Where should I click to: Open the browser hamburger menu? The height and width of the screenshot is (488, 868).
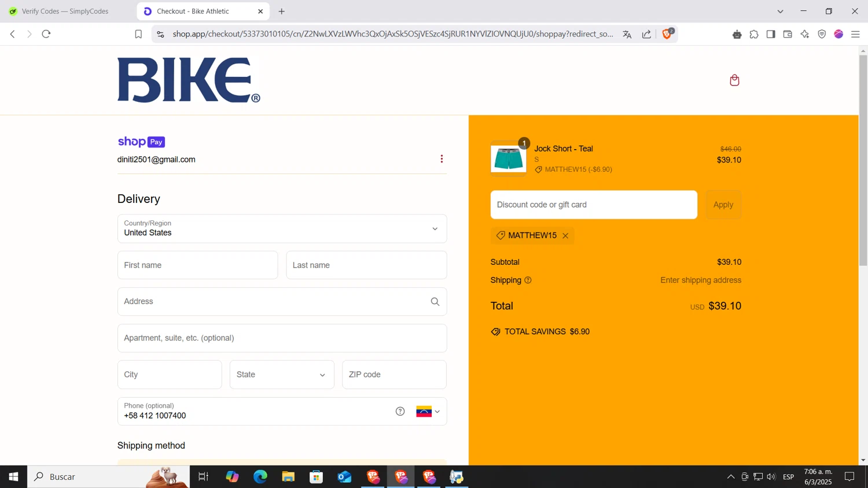(855, 35)
